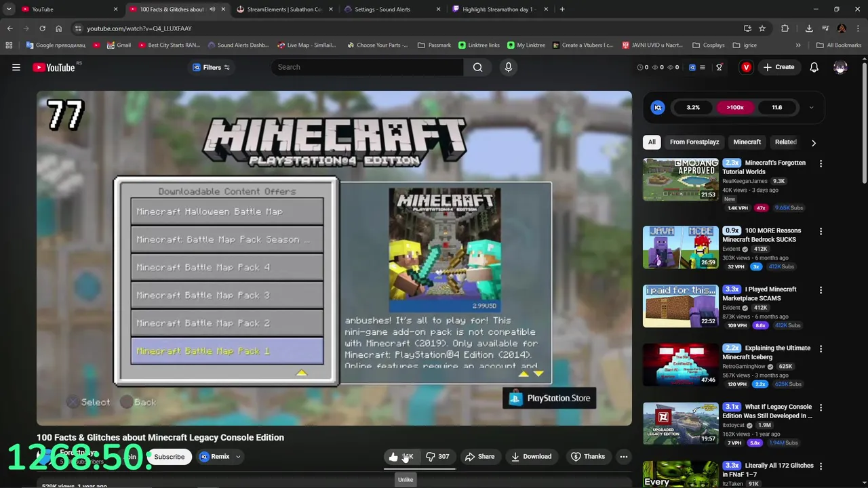Subscribe to the channel
Viewport: 868px width, 488px height.
pyautogui.click(x=169, y=457)
